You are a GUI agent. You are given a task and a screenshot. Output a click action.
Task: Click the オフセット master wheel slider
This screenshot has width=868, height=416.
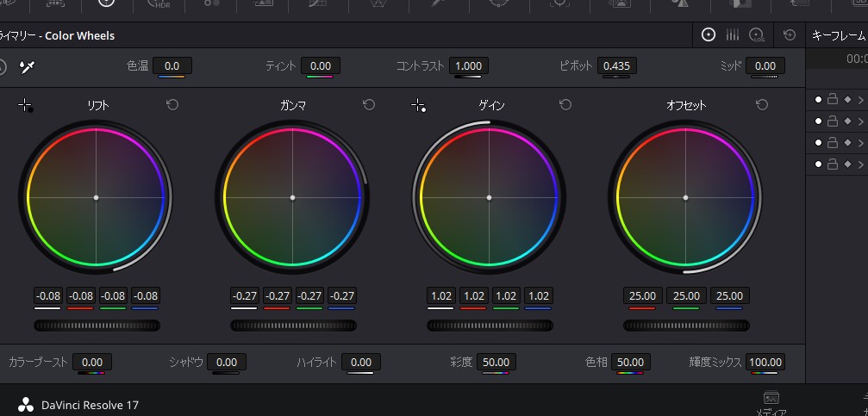[686, 326]
